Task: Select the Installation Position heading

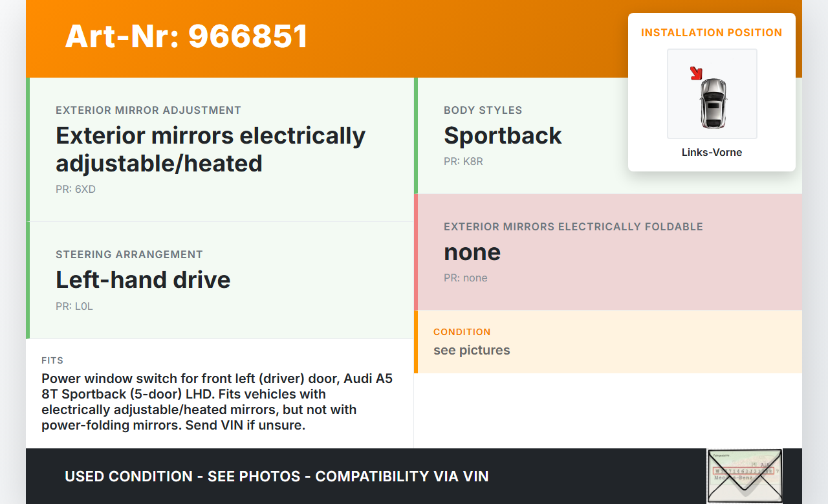Action: [x=712, y=33]
